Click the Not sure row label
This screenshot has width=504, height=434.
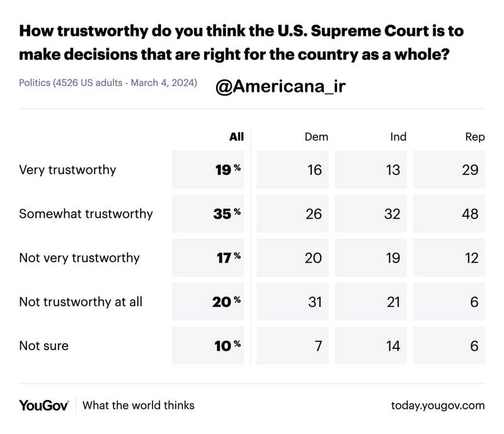coord(43,346)
